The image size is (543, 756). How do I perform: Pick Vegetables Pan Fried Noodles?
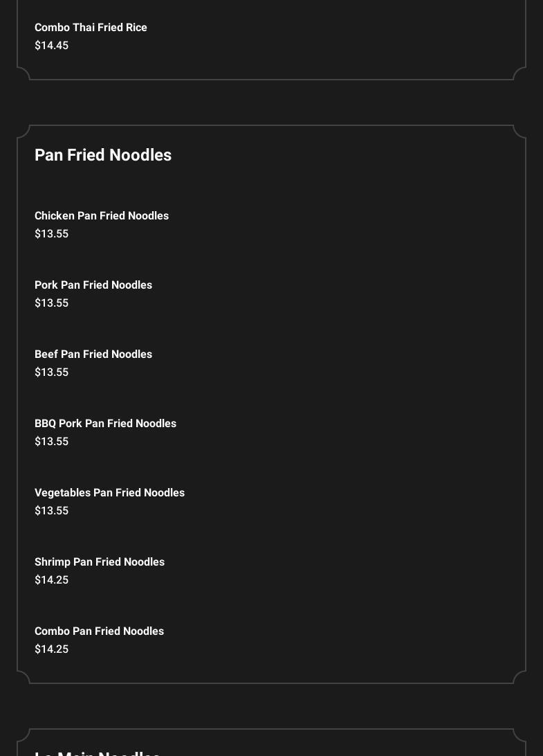109,493
